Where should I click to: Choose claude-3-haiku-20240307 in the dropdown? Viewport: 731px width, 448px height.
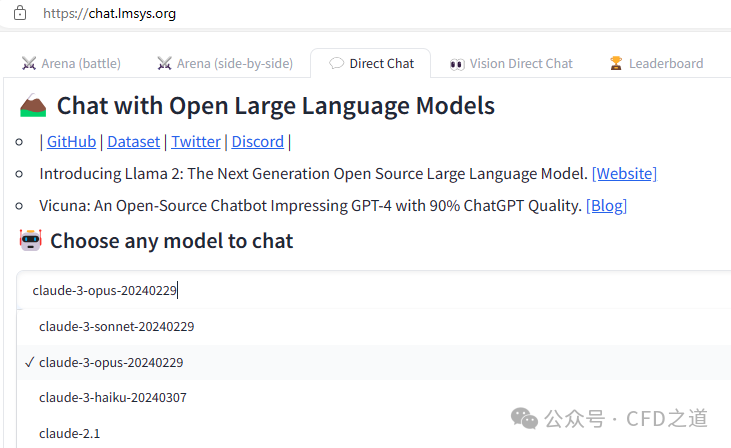tap(113, 397)
